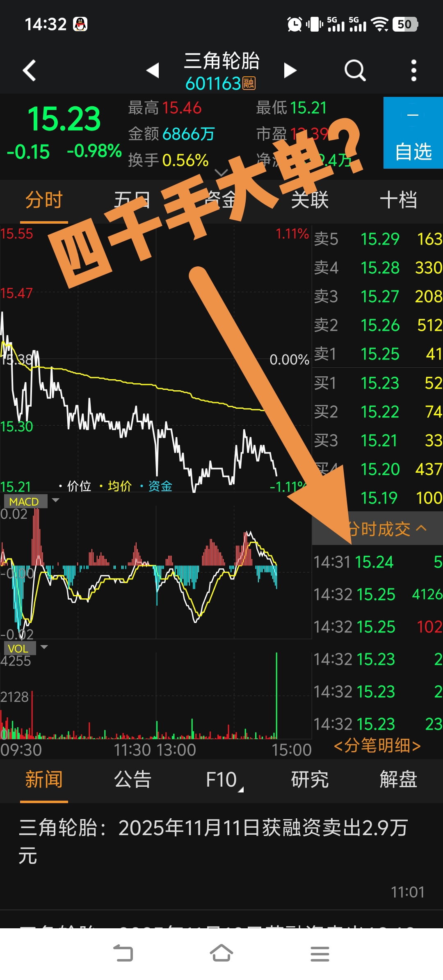Screen dimensions: 443x980
Task: Select 卖5 row at 15.29
Action: (x=378, y=239)
